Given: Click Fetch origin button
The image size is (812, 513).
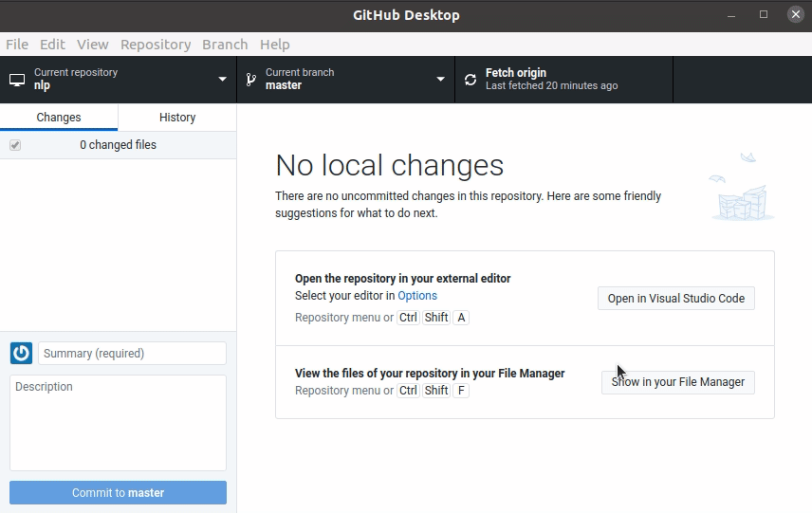Looking at the screenshot, I should [x=564, y=80].
